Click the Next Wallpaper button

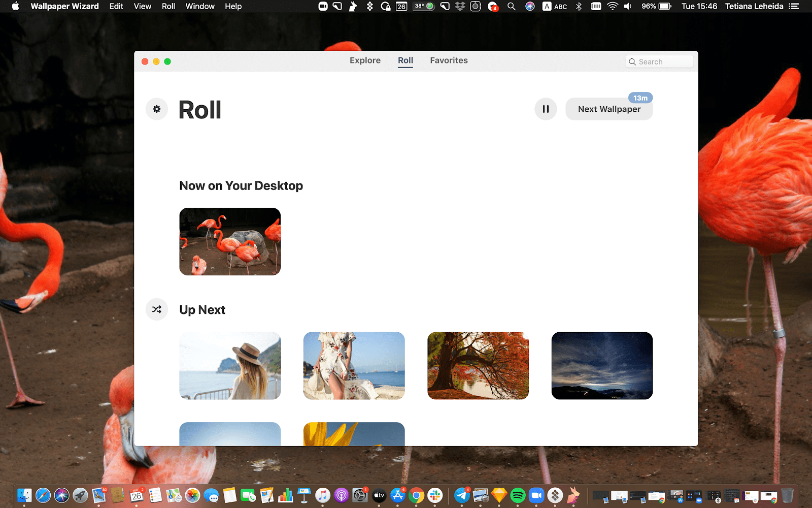[x=609, y=109]
